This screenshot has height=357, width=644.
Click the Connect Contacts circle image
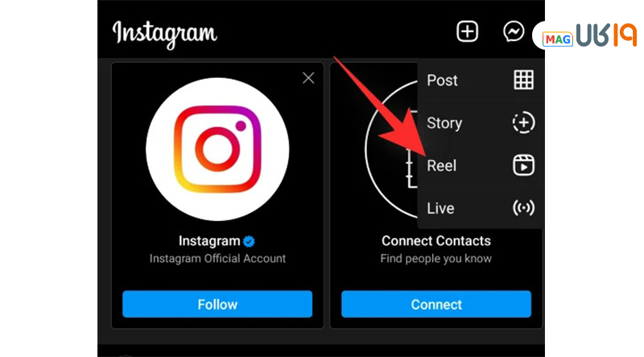coord(391,149)
